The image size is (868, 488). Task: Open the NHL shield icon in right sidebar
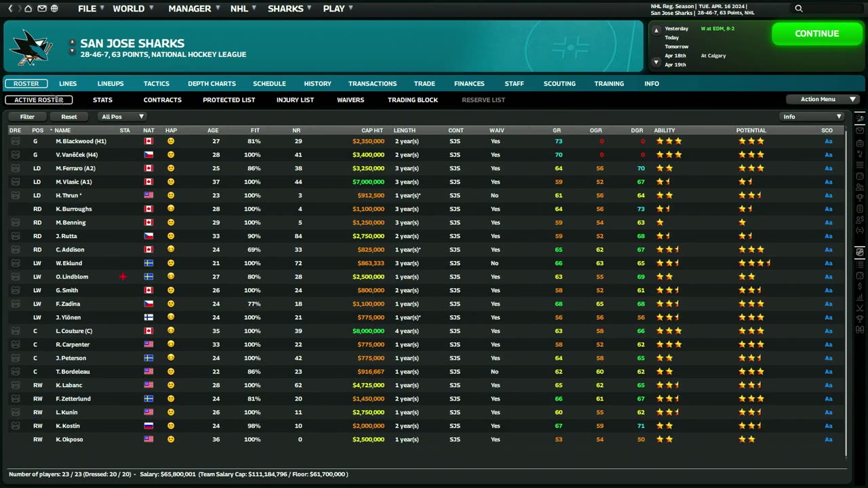[x=860, y=252]
